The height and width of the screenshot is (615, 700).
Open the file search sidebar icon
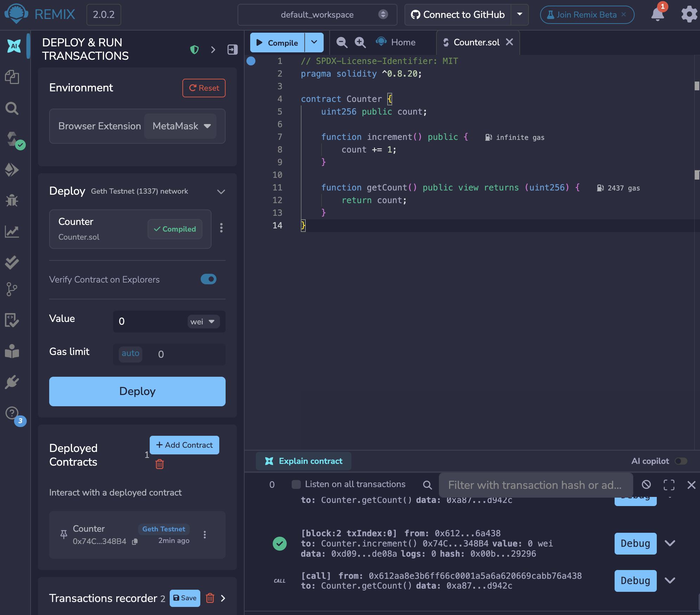pyautogui.click(x=12, y=108)
